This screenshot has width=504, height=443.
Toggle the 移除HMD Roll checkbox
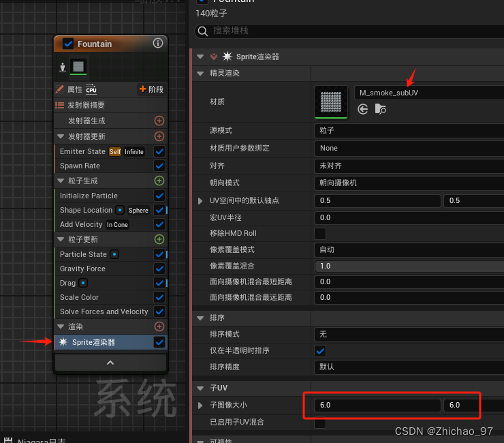coord(320,234)
